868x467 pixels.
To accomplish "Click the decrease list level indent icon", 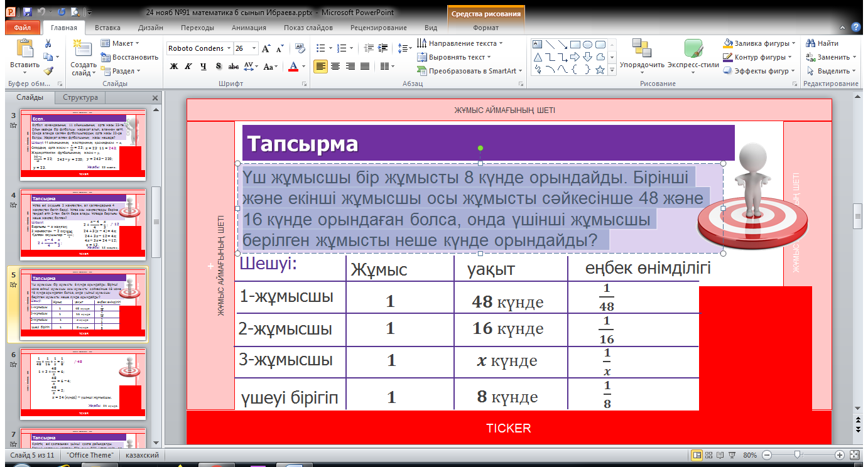I will coord(368,48).
